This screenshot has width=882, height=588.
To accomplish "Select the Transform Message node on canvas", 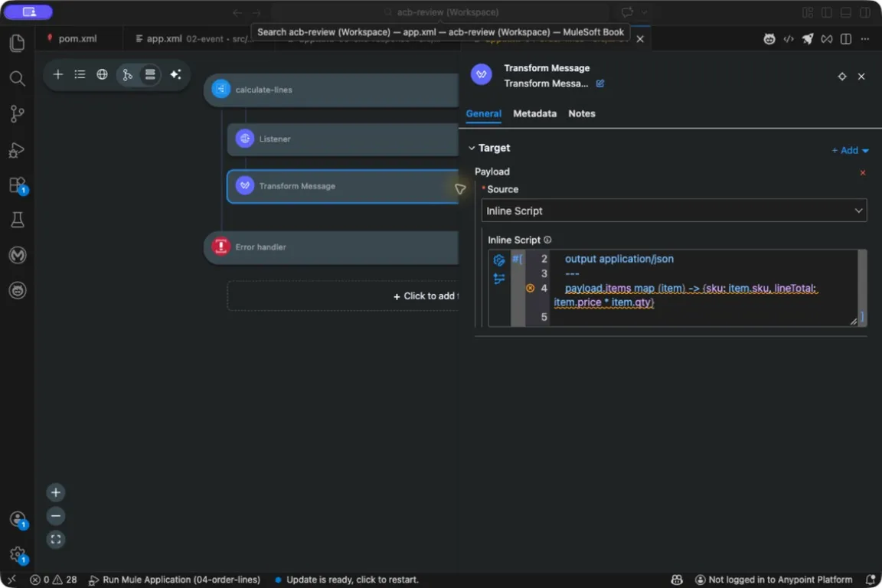I will click(342, 186).
